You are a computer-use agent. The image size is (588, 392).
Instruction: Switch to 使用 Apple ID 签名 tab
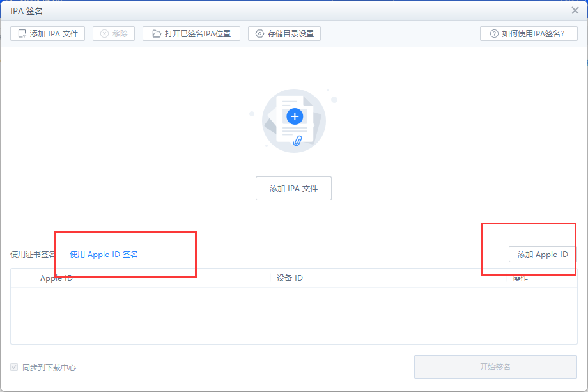pyautogui.click(x=104, y=255)
